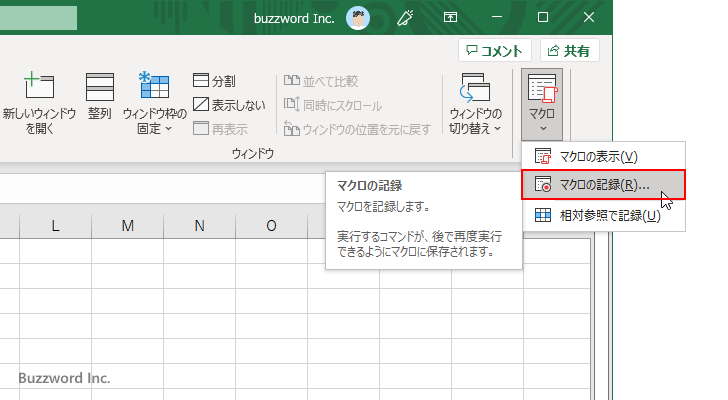Image resolution: width=728 pixels, height=400 pixels.
Task: Open the ウィンドウ枠の固定 freeze panes dropdown
Action: 155,103
